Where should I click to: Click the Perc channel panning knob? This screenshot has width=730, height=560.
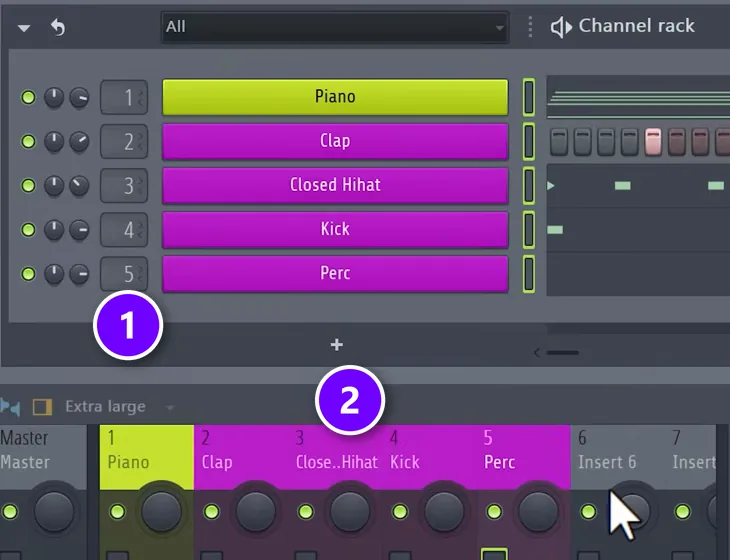tap(54, 274)
